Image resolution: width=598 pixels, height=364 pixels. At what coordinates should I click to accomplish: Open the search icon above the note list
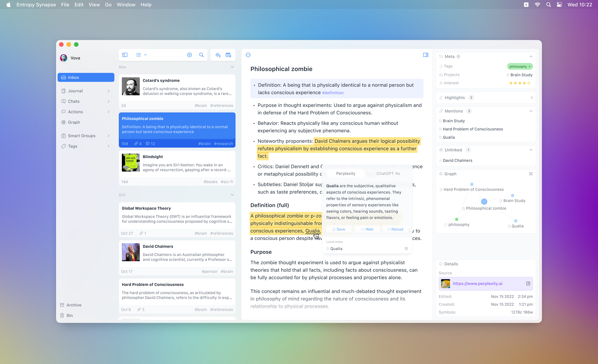click(201, 55)
